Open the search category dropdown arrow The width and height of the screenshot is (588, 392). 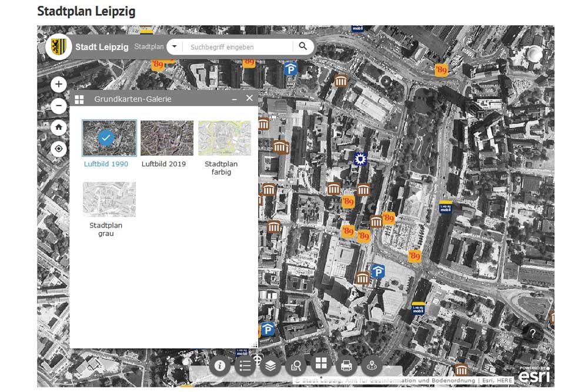coord(174,46)
